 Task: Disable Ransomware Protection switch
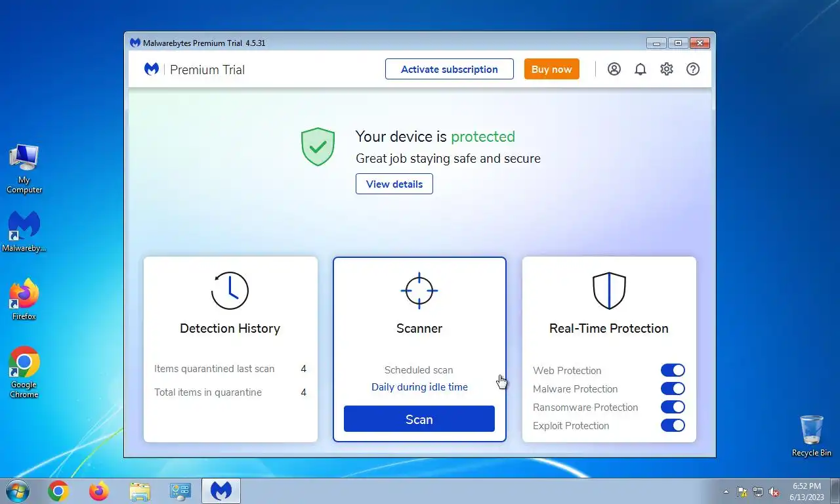coord(673,407)
